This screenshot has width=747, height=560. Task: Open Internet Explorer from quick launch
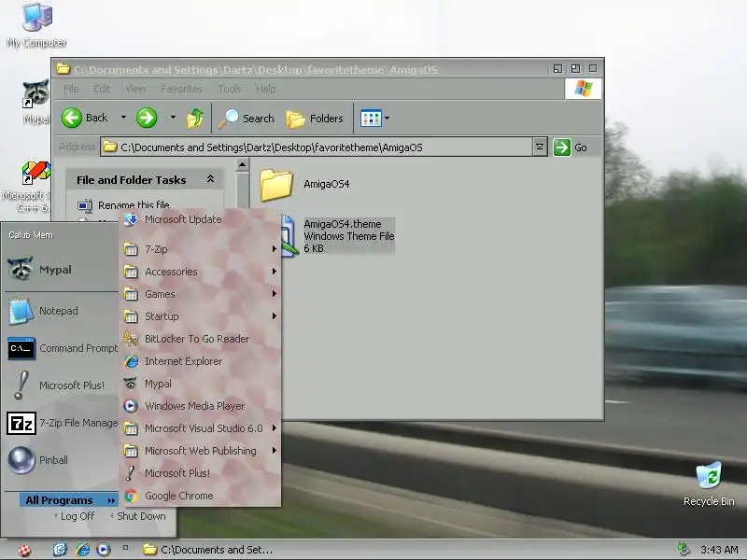click(x=82, y=550)
